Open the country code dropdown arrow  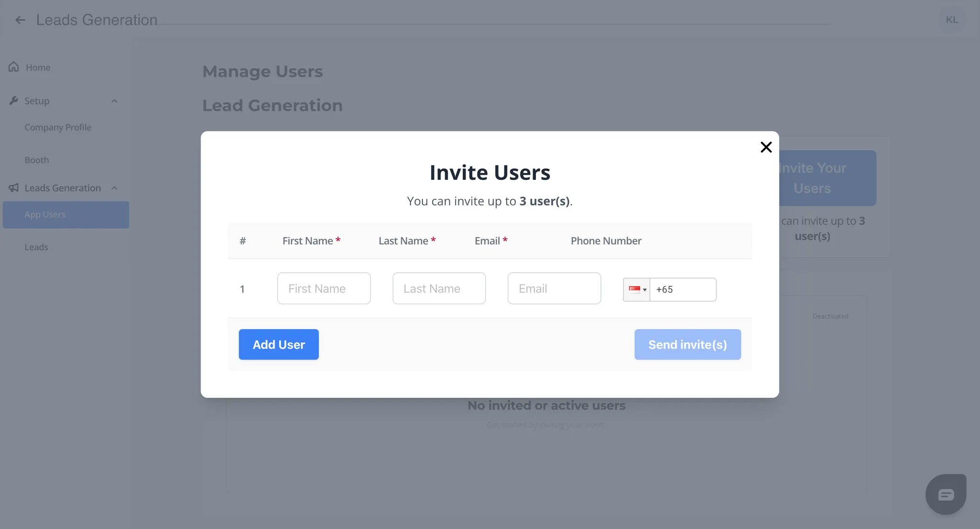coord(645,290)
